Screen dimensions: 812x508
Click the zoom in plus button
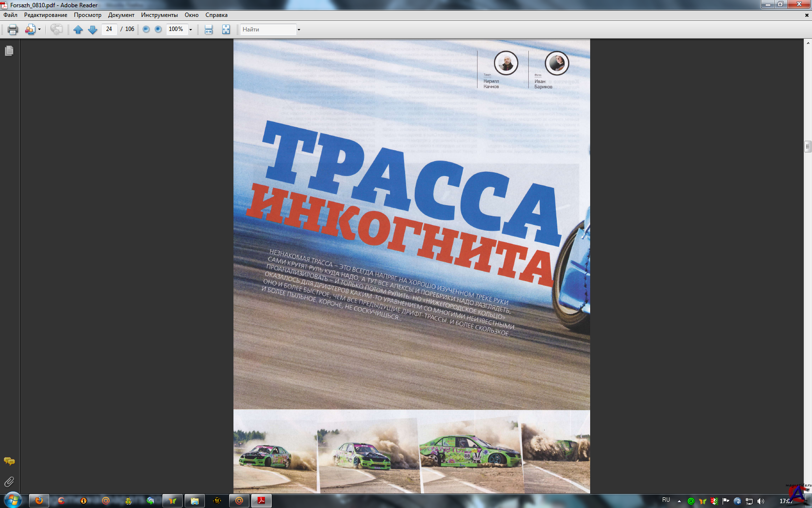158,30
